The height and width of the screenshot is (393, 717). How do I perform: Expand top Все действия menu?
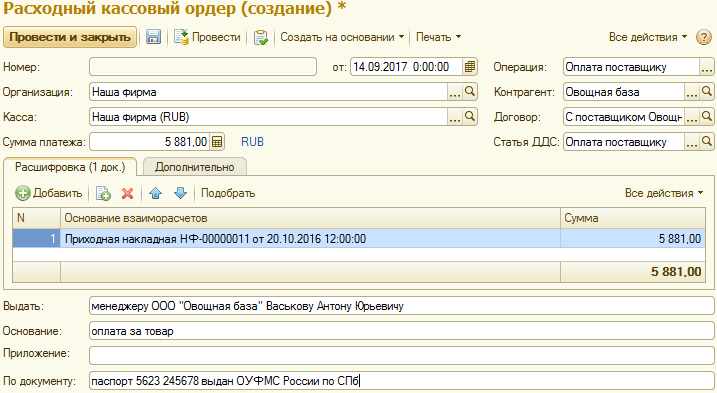[x=647, y=37]
